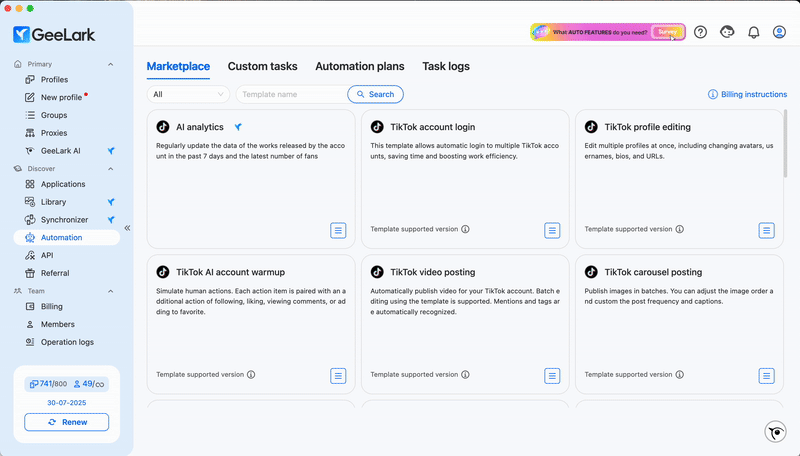Click the Search button

pyautogui.click(x=376, y=94)
